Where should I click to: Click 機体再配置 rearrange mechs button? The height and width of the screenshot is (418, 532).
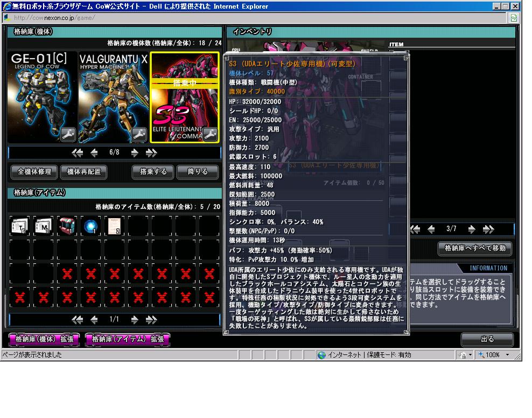(x=84, y=172)
